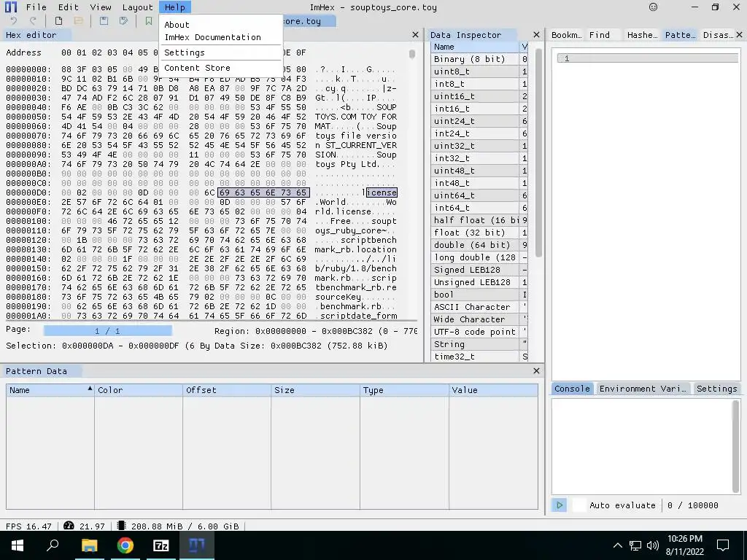Image resolution: width=747 pixels, height=560 pixels.
Task: Run the pattern with the green play button
Action: tap(560, 505)
